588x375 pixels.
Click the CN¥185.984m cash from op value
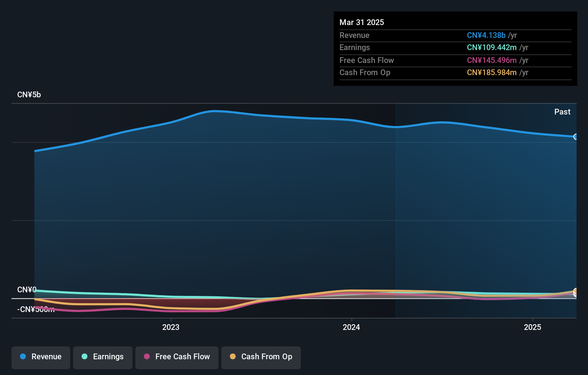tap(492, 72)
